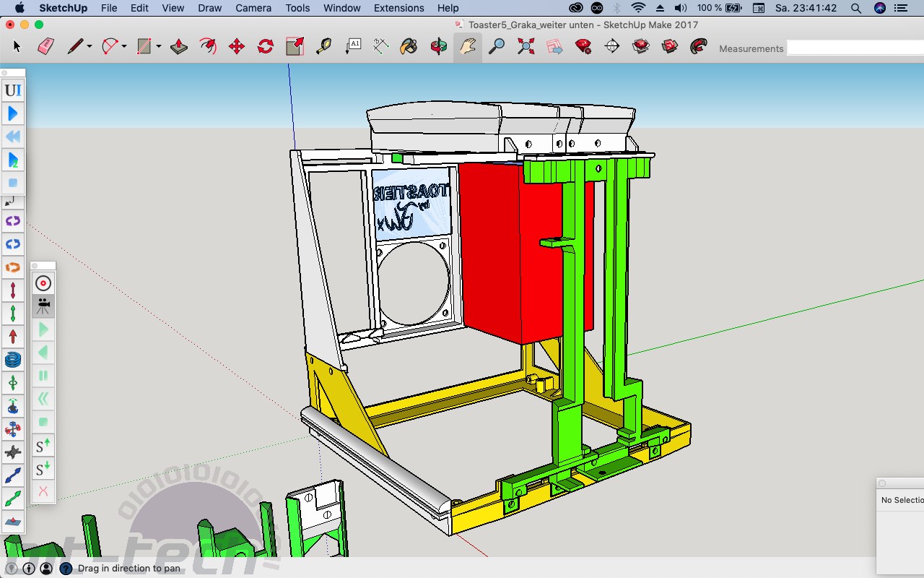
Task: Pick the Scale tool
Action: click(x=295, y=47)
